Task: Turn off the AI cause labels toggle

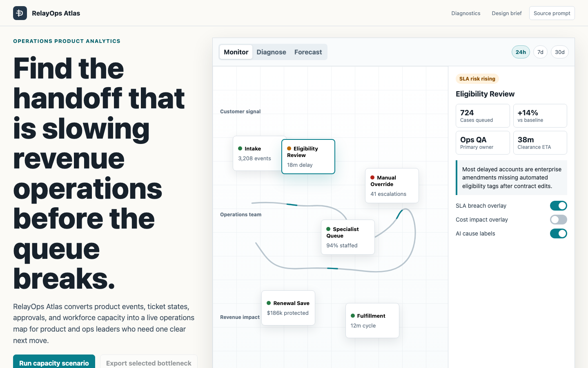Action: pos(558,233)
